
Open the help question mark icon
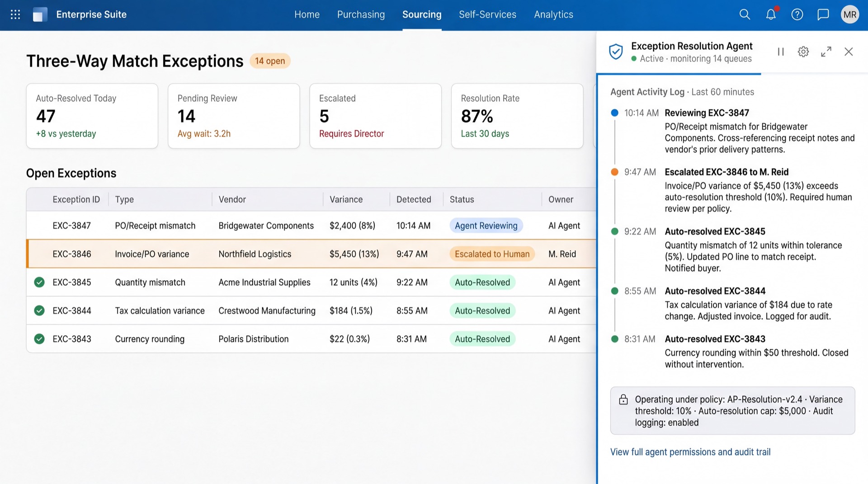tap(797, 14)
